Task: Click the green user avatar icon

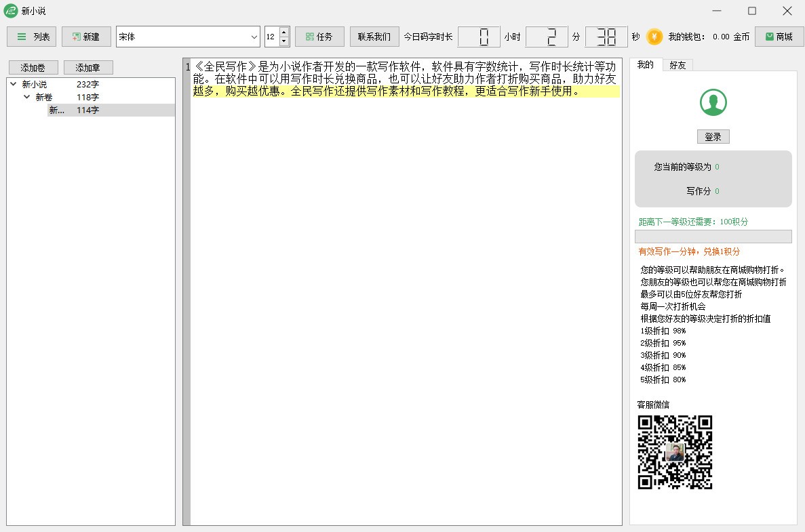Action: click(713, 102)
